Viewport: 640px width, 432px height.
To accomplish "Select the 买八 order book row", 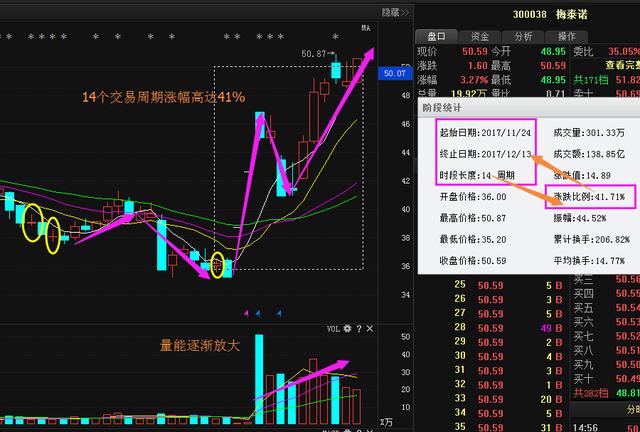I will [607, 351].
